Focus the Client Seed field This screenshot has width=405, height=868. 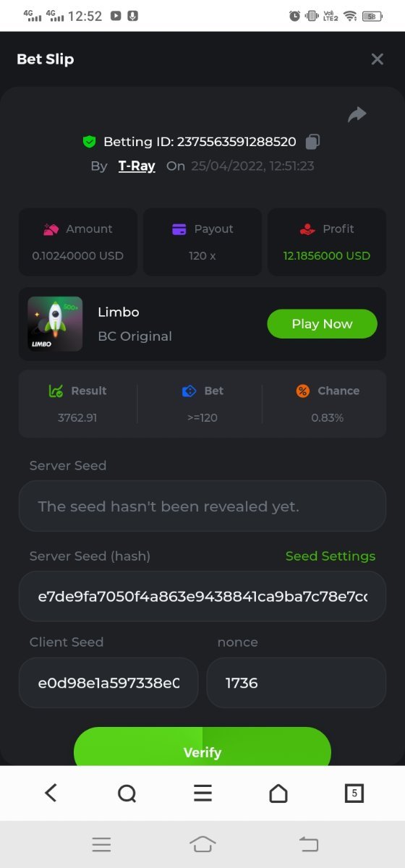click(x=108, y=683)
